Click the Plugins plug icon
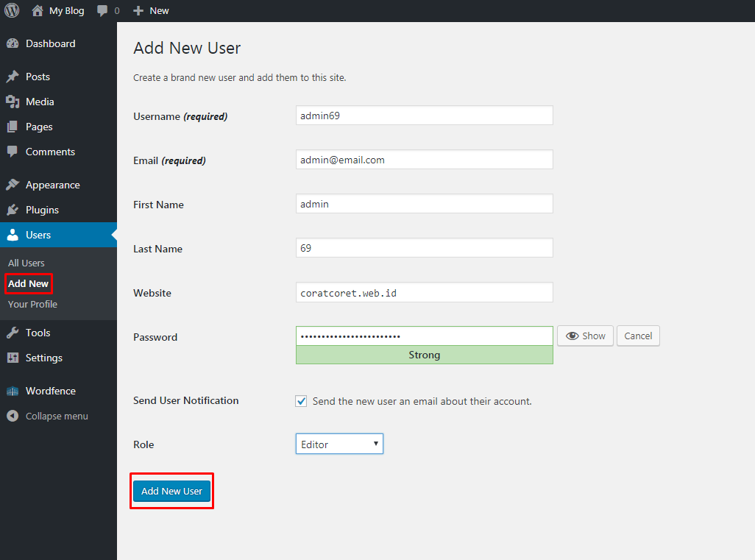The width and height of the screenshot is (755, 560). coord(13,210)
